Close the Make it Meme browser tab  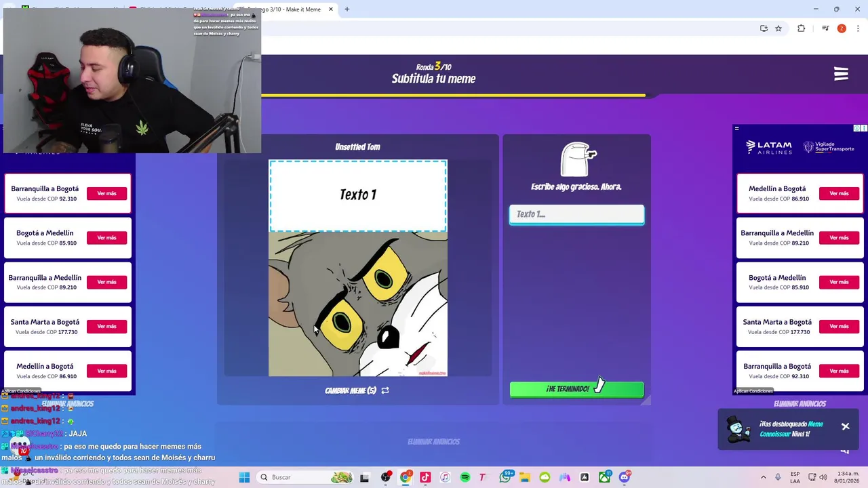331,9
